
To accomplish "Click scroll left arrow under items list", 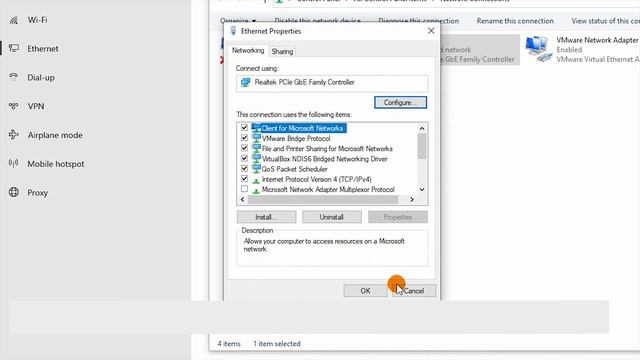I will coord(242,200).
